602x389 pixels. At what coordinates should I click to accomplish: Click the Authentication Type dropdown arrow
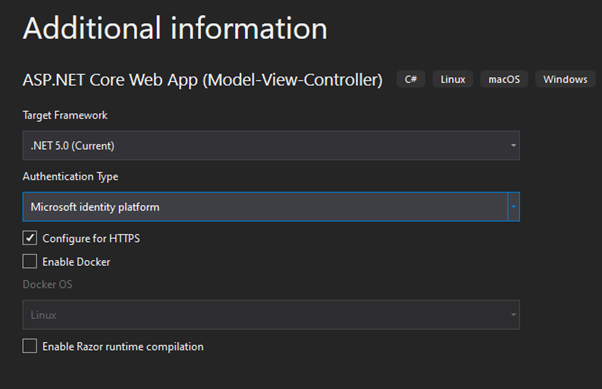513,207
